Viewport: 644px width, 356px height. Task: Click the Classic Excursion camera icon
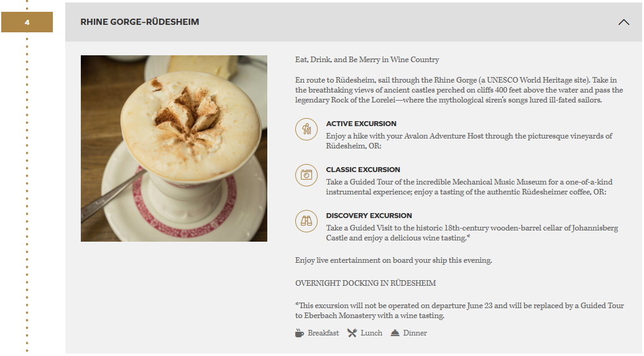pos(306,175)
